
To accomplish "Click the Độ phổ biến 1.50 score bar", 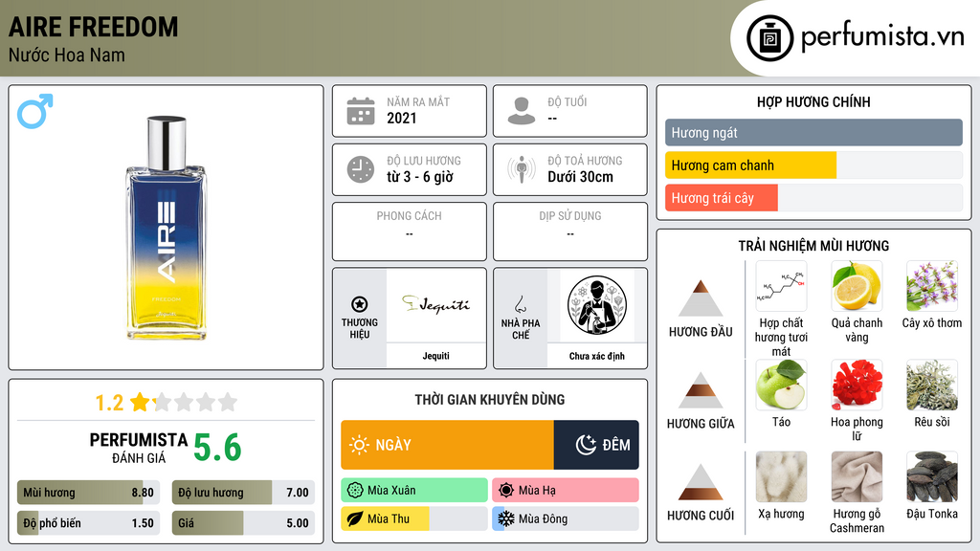I will 88,523.
